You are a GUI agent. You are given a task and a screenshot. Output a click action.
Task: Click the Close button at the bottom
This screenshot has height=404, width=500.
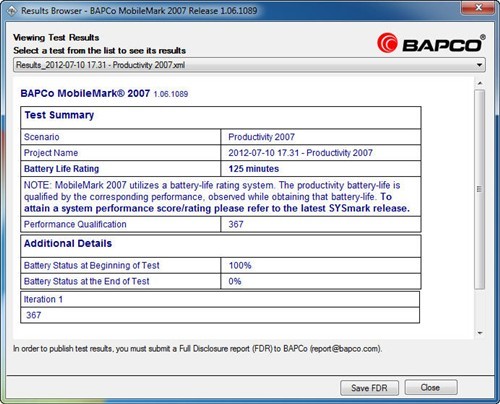click(x=431, y=387)
